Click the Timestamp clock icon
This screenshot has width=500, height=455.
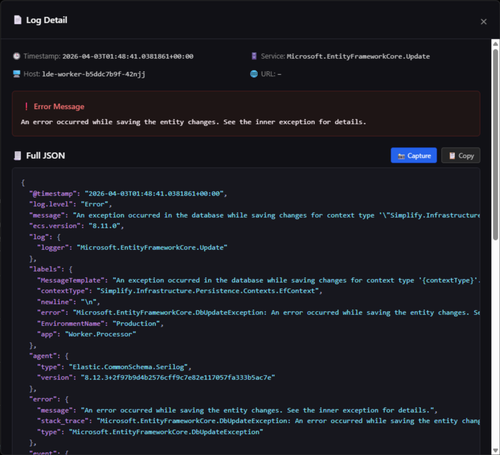[16, 56]
